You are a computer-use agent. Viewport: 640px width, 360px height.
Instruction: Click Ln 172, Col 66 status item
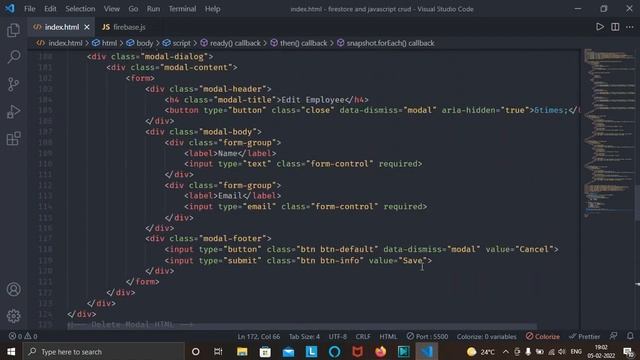point(259,336)
